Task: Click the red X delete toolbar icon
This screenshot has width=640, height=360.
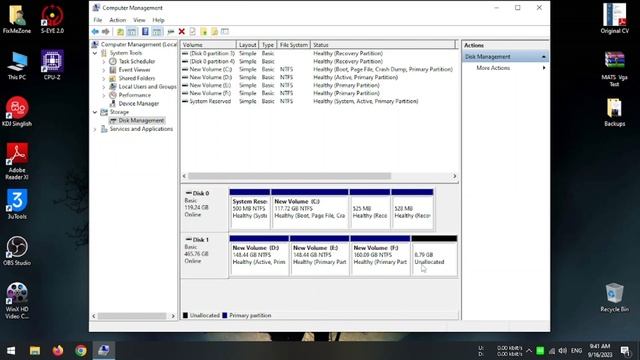Action: coord(182,31)
